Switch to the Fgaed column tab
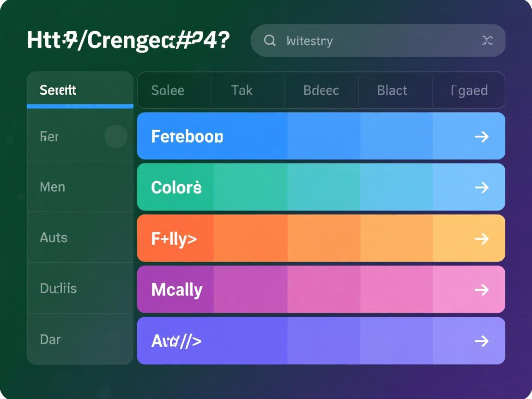The width and height of the screenshot is (532, 399). pyautogui.click(x=469, y=90)
